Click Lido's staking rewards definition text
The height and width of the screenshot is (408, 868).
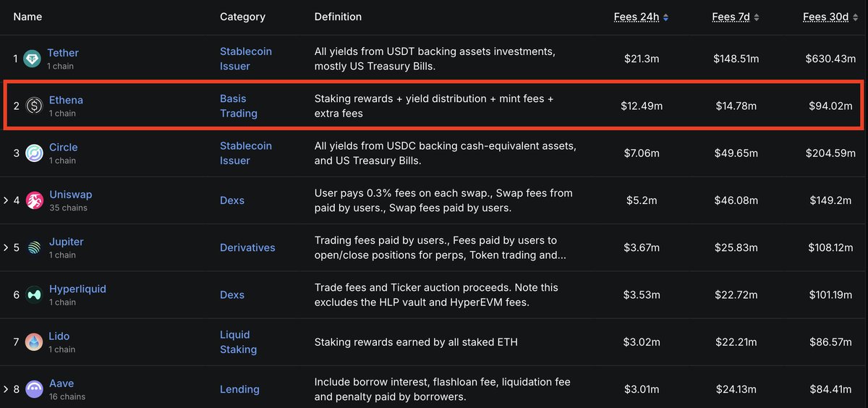[416, 341]
